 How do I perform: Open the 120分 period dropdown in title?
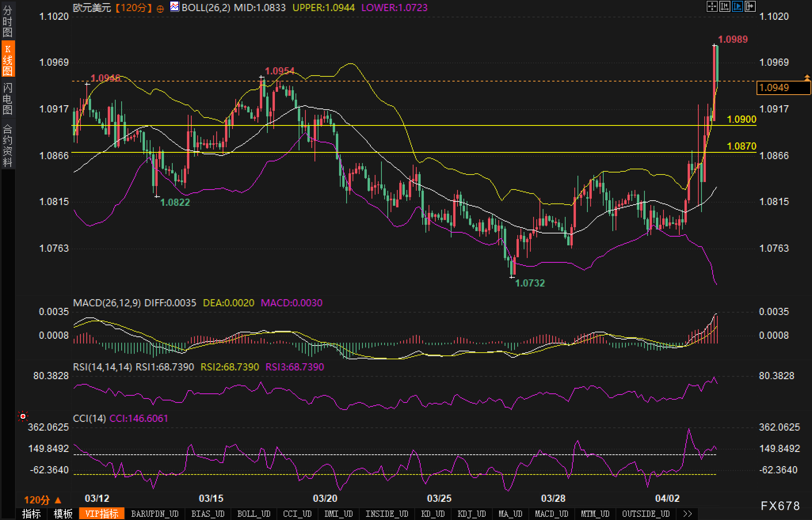click(x=133, y=8)
